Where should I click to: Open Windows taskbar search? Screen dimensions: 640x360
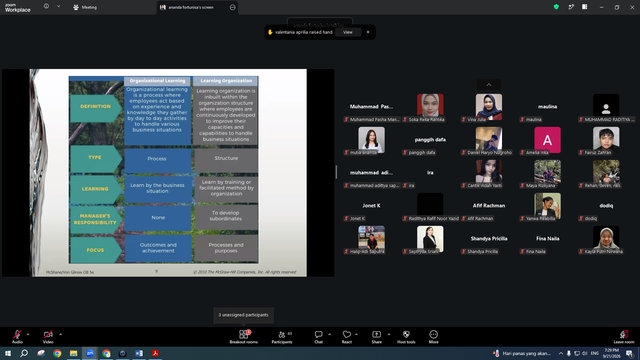24,353
